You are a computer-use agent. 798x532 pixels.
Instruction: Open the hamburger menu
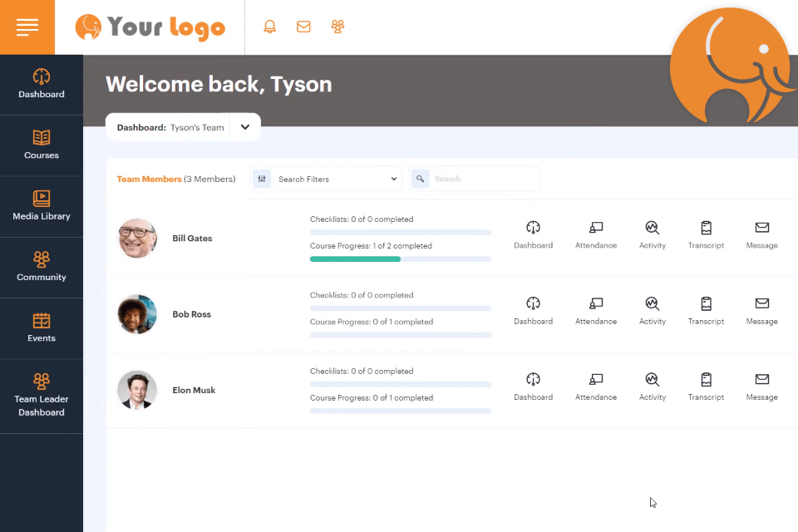[27, 27]
